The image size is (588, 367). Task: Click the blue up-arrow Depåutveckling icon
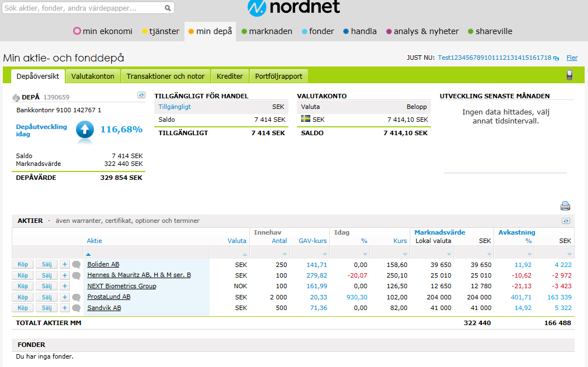click(x=85, y=130)
